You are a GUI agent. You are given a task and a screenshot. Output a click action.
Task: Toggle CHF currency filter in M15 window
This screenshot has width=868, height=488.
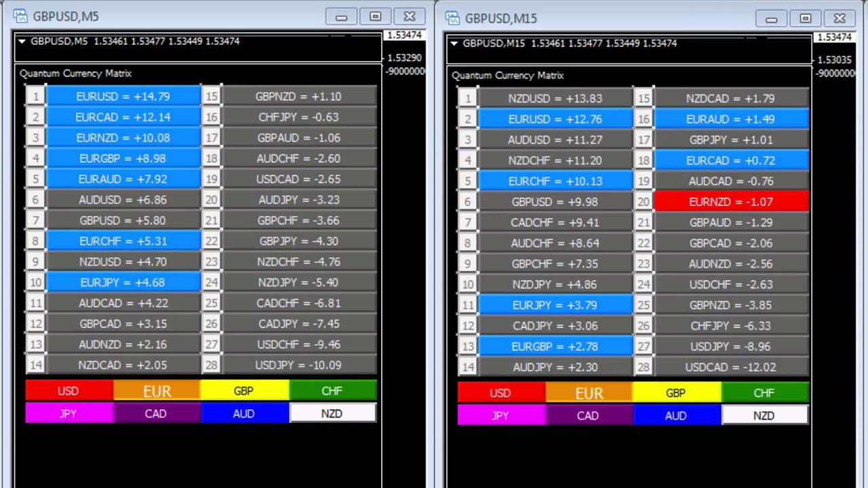[x=764, y=393]
